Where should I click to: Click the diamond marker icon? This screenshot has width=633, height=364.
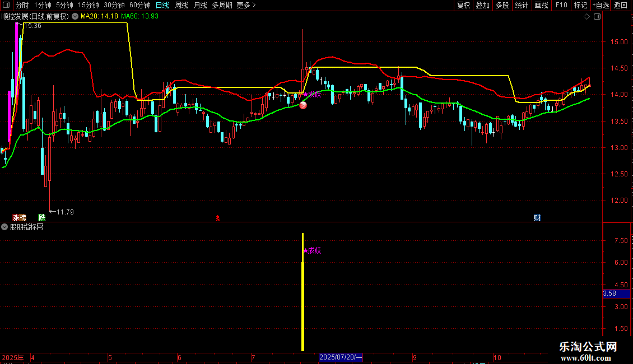587,17
